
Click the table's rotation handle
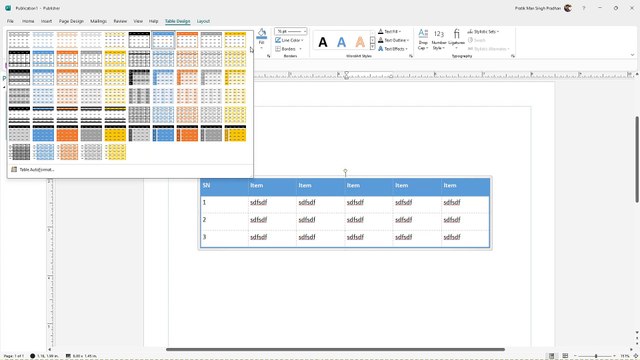(345, 171)
